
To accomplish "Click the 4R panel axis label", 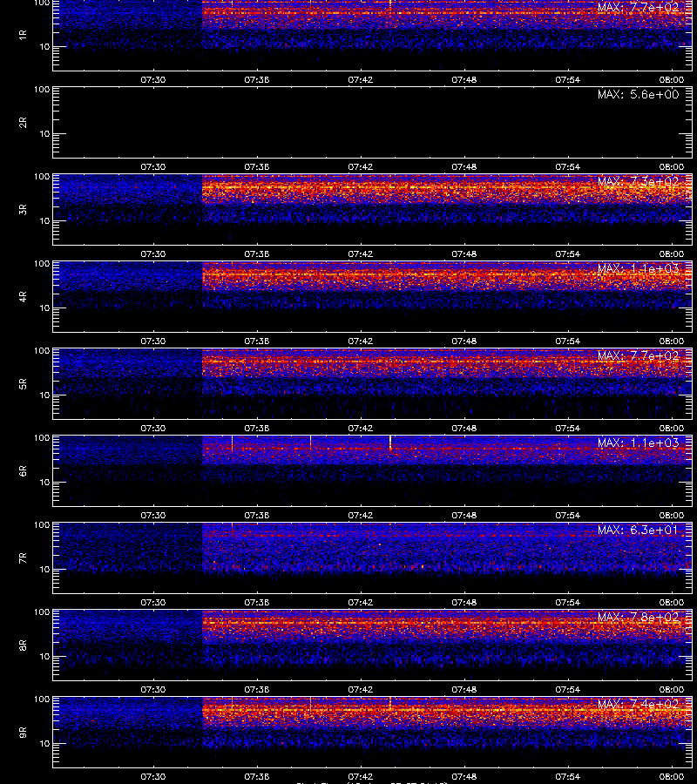I will pyautogui.click(x=23, y=296).
